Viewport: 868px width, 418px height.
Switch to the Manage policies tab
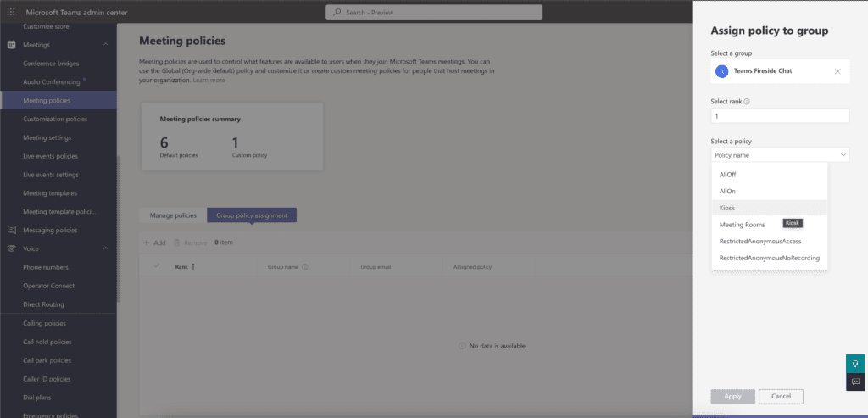(x=173, y=215)
